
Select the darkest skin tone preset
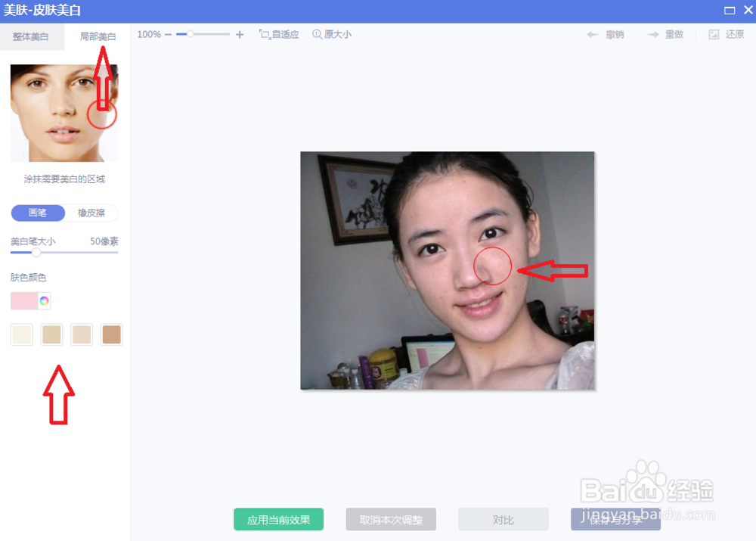(111, 334)
